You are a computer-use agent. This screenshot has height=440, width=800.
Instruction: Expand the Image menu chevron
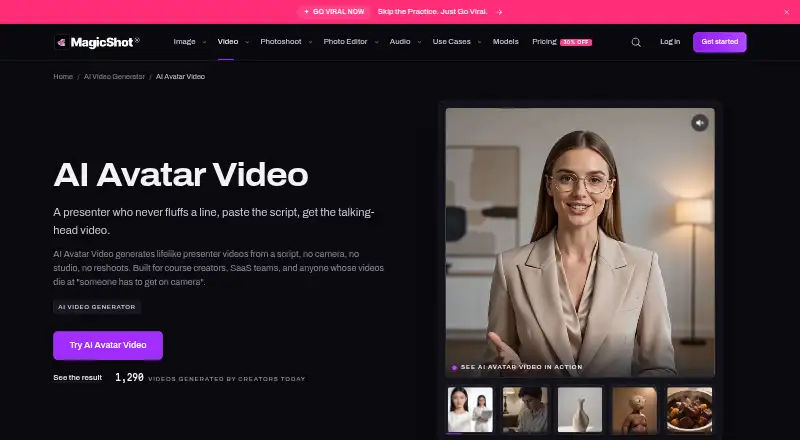(x=204, y=42)
